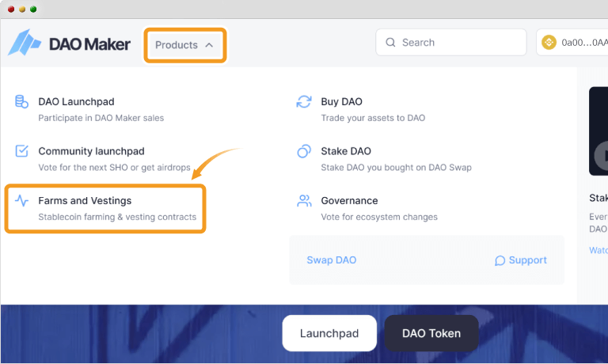Click the Community launchpad checkbox icon
The image size is (608, 364).
click(21, 151)
